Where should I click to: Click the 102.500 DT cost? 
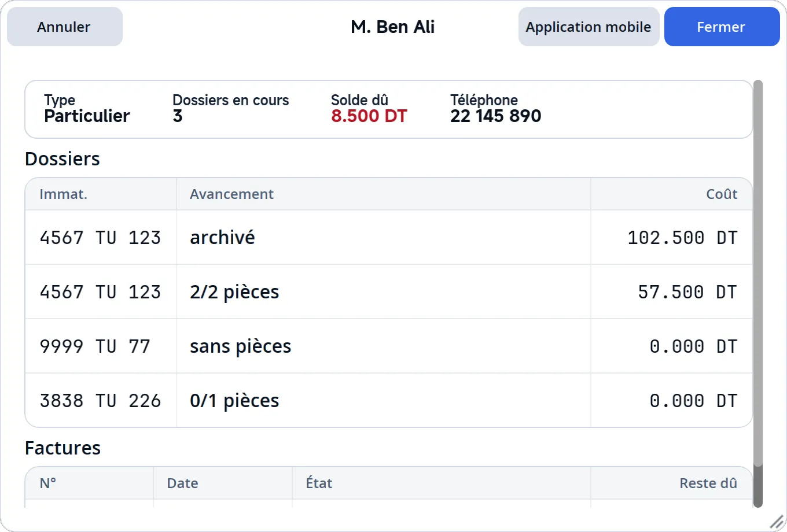[682, 238]
